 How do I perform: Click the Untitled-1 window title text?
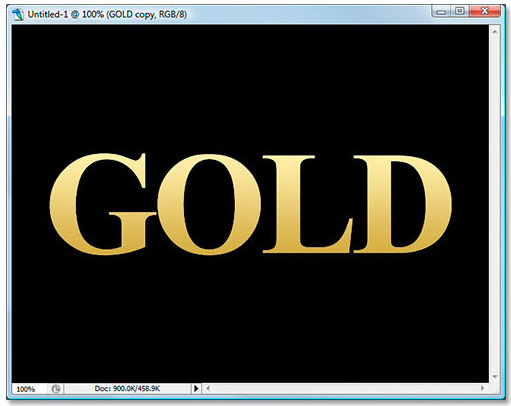click(107, 15)
